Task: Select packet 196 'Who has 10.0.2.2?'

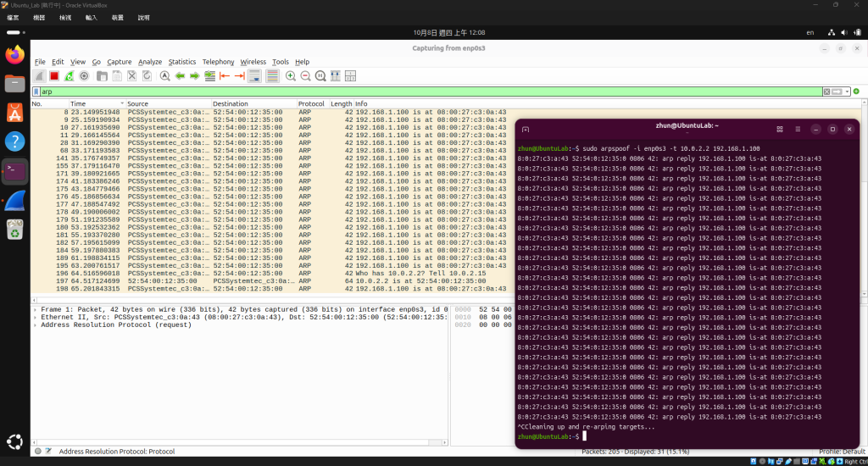Action: [x=272, y=274]
